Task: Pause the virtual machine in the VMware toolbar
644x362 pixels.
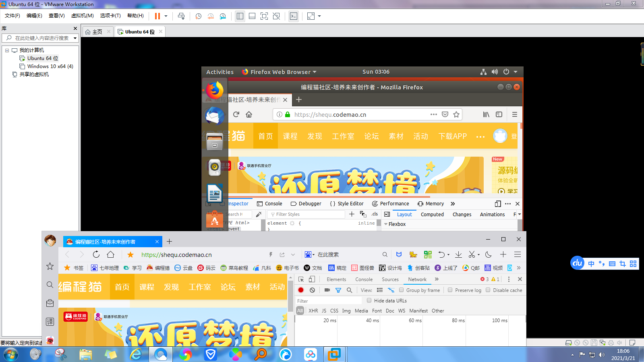Action: [x=157, y=16]
